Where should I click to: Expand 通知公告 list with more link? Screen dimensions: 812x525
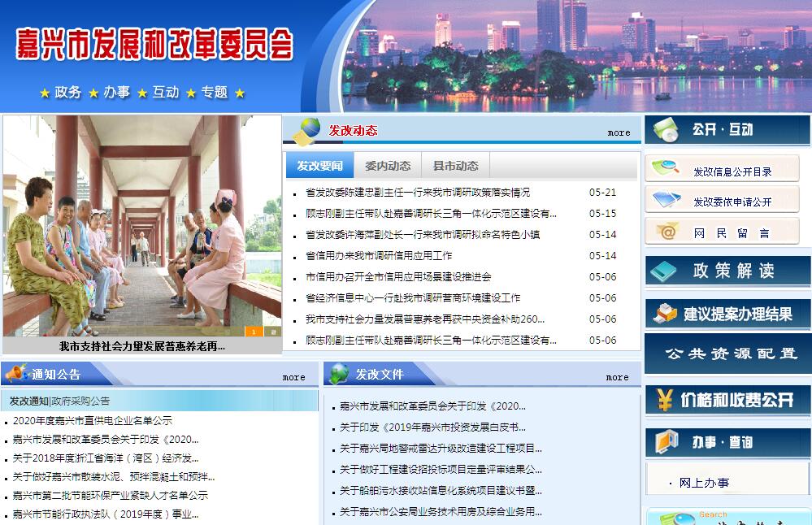[x=294, y=377]
